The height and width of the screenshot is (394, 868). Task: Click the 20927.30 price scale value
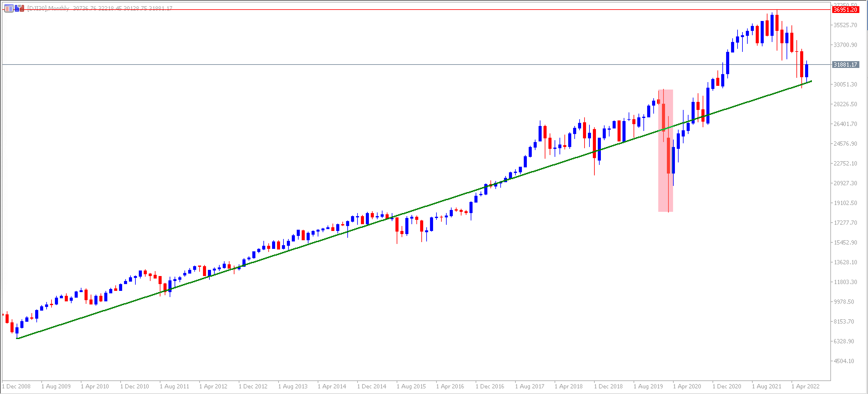tap(845, 183)
